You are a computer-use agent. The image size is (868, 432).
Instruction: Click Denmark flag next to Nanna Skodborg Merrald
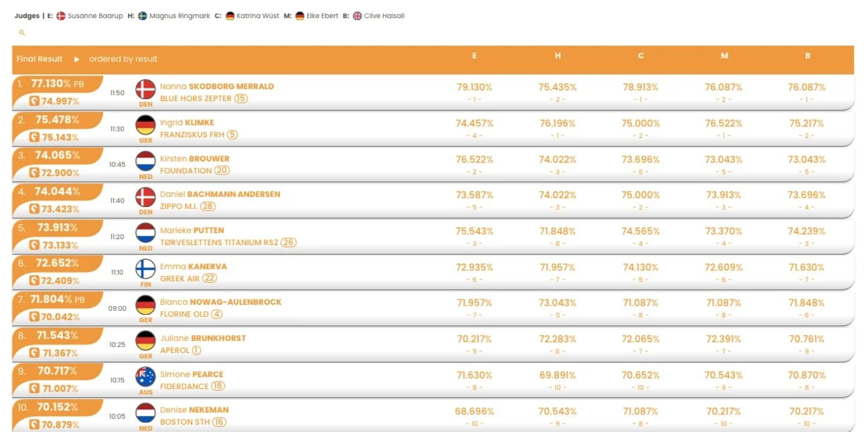[145, 89]
